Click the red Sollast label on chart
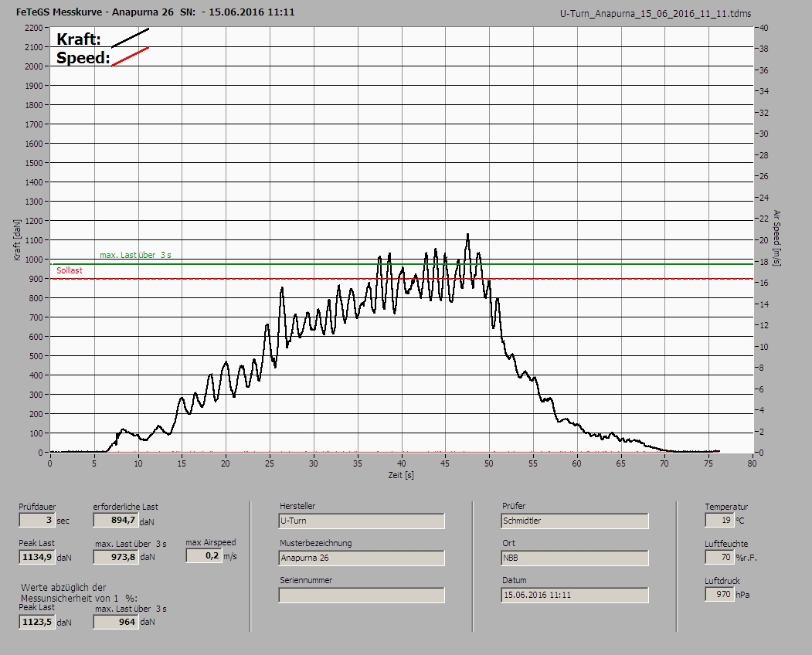812x655 pixels. 70,271
